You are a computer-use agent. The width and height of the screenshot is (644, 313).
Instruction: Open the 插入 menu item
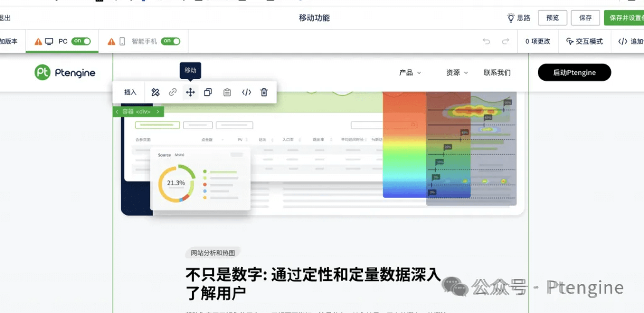(x=130, y=92)
